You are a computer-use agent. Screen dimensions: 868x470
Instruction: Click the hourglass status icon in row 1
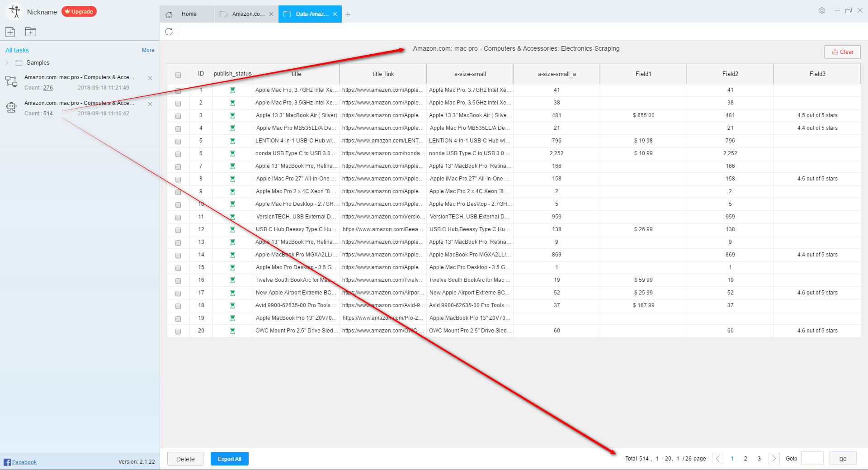tap(232, 90)
